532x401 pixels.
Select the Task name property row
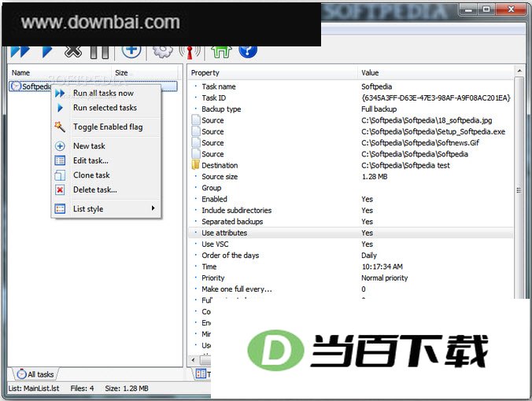tap(350, 86)
